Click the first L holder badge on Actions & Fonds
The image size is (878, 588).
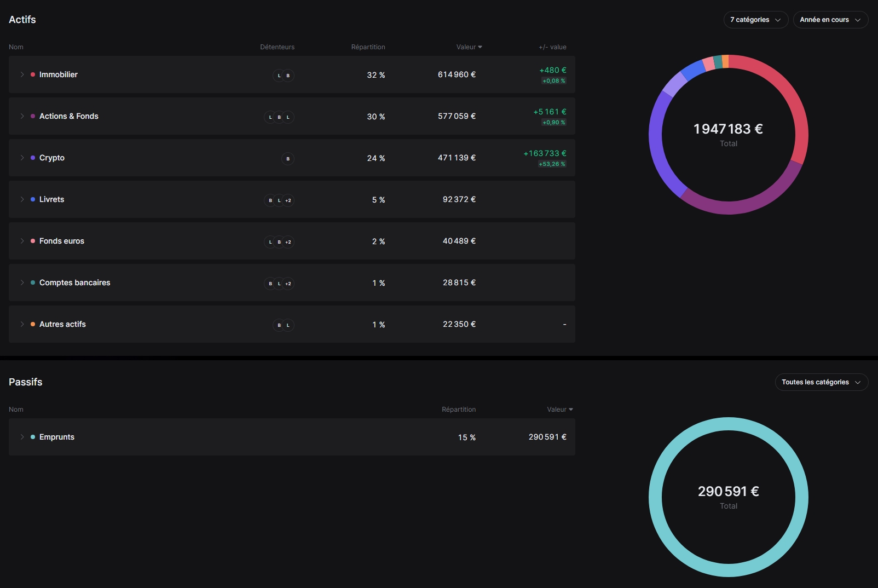pyautogui.click(x=270, y=117)
